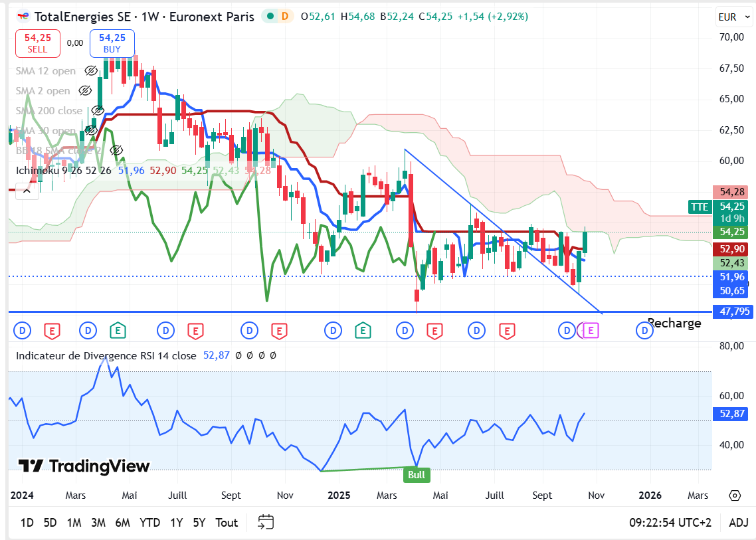Click the TotalEnergies logo icon
The image size is (756, 540).
click(x=23, y=17)
